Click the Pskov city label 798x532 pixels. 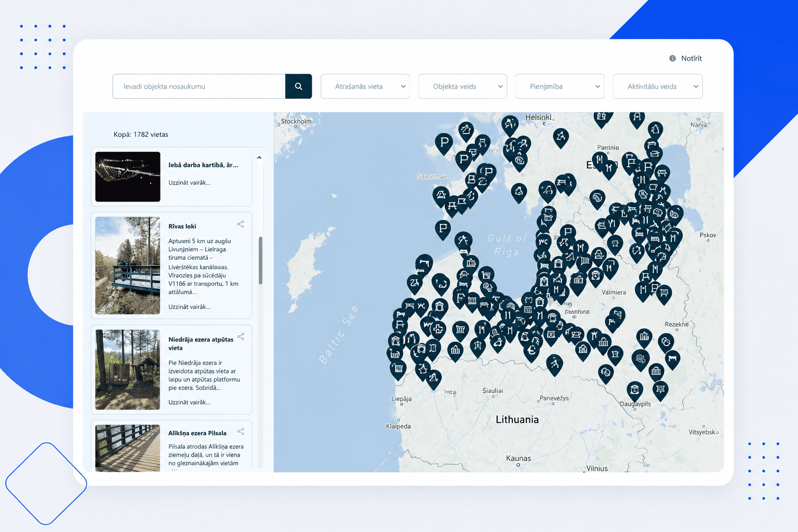coord(708,235)
